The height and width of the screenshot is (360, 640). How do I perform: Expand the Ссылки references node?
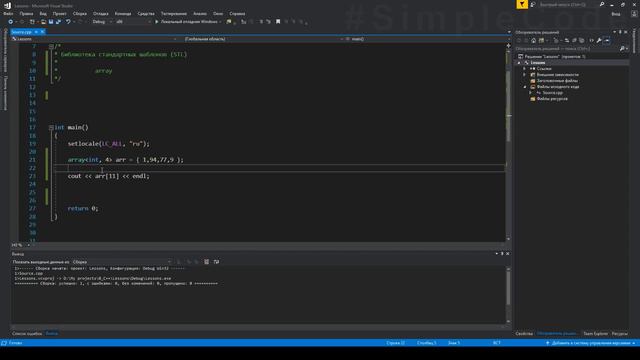point(525,69)
